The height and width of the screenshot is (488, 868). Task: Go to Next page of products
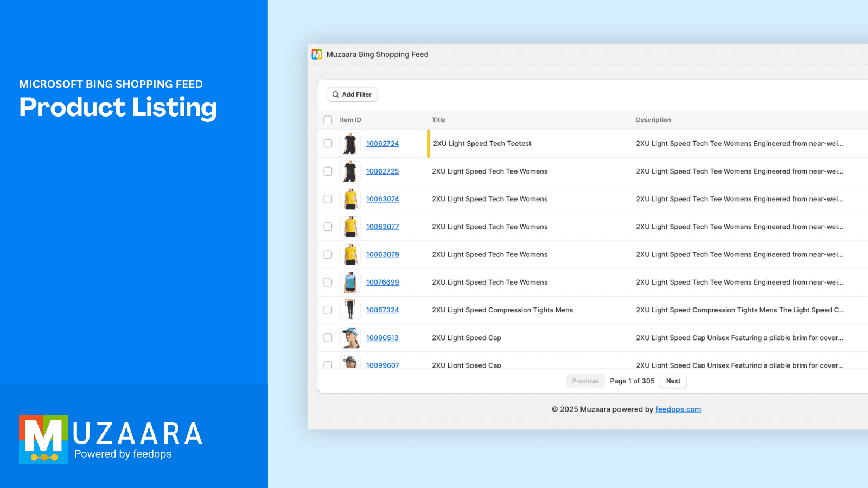673,381
